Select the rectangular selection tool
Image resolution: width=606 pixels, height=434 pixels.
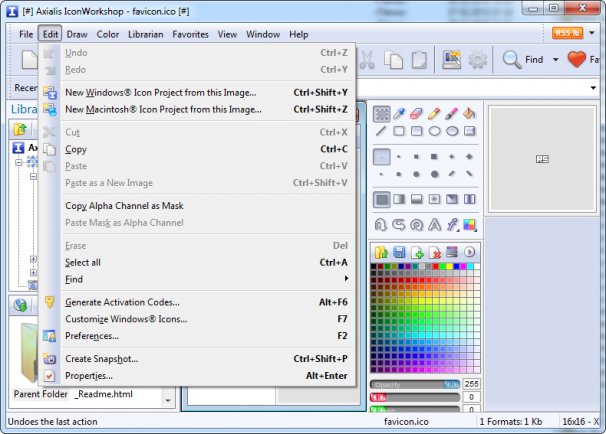tap(381, 114)
